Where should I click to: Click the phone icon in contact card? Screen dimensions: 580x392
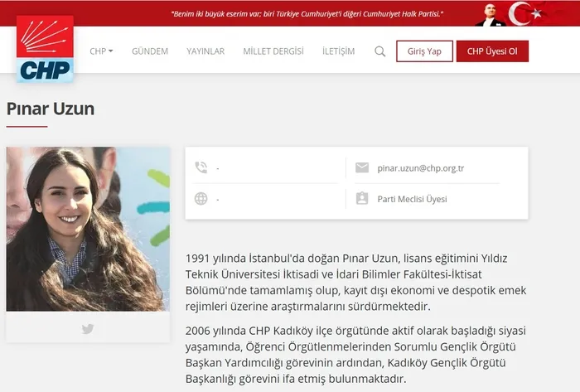[x=201, y=167]
